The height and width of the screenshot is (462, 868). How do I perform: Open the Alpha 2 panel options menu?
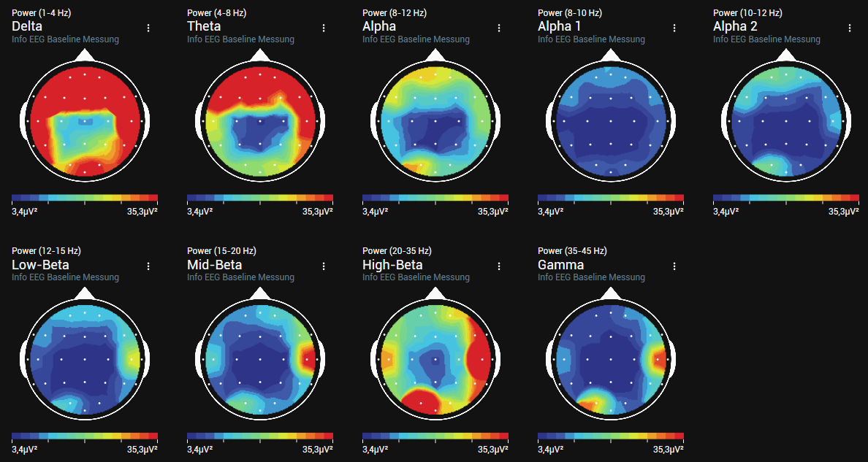849,28
